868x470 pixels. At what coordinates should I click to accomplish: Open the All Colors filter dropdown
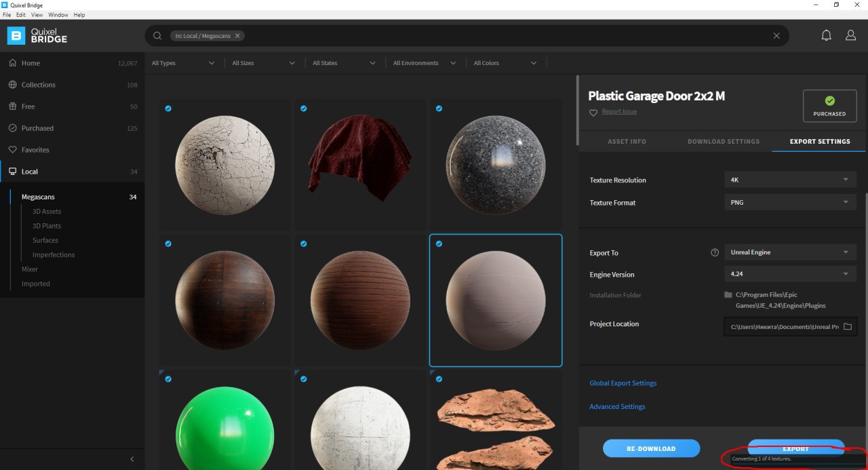point(505,63)
